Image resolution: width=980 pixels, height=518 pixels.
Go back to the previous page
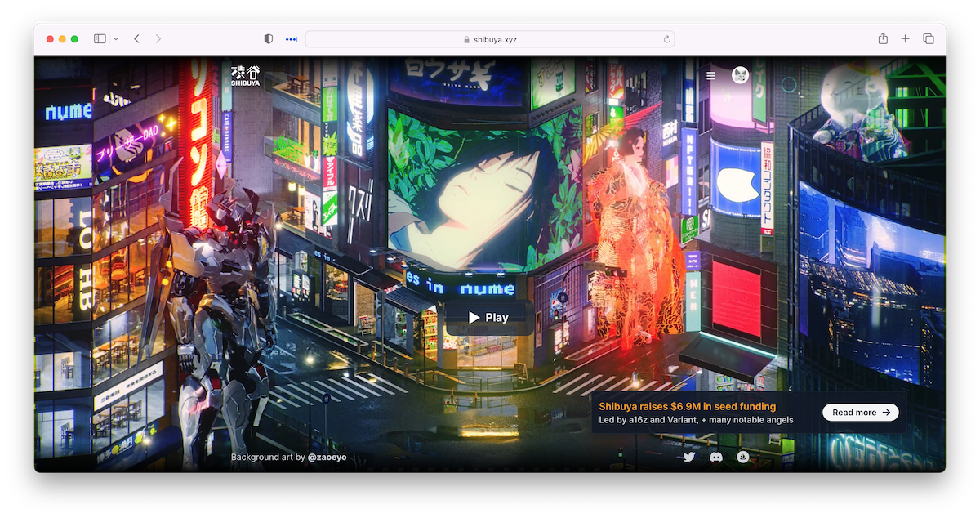(136, 39)
